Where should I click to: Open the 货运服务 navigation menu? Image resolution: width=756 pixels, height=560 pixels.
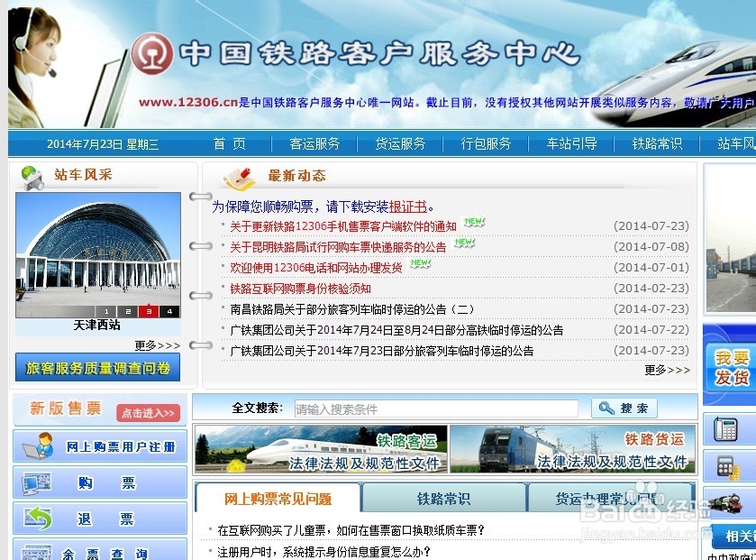(x=399, y=142)
